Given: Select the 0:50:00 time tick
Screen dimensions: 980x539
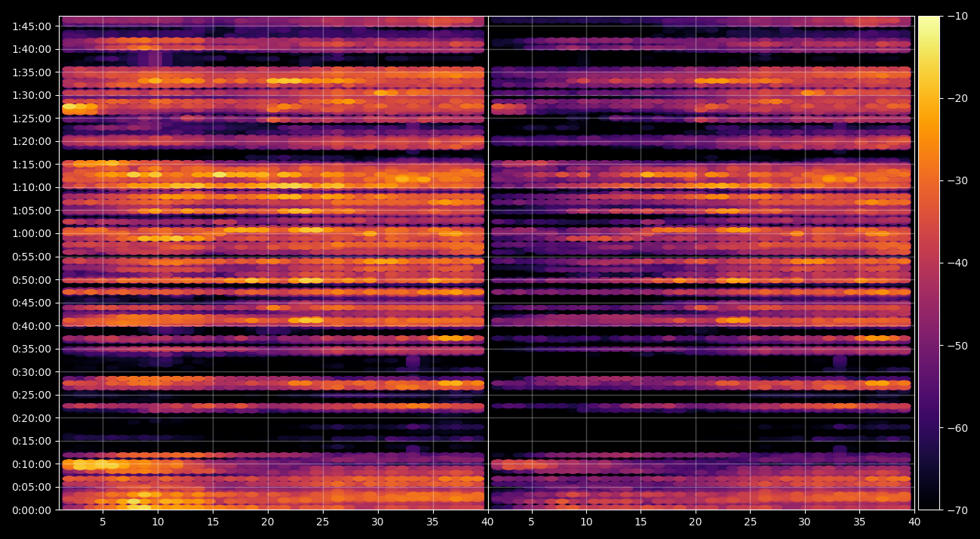Looking at the screenshot, I should point(32,280).
